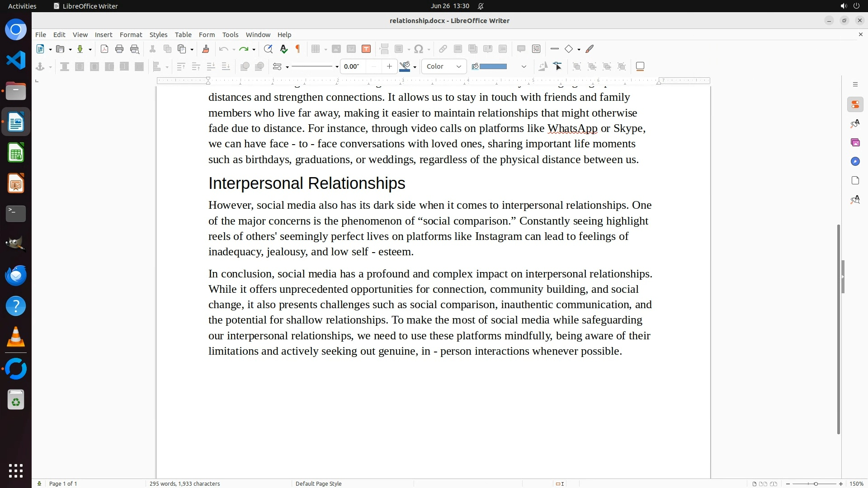
Task: Click the blue fill color swatch
Action: [x=493, y=66]
